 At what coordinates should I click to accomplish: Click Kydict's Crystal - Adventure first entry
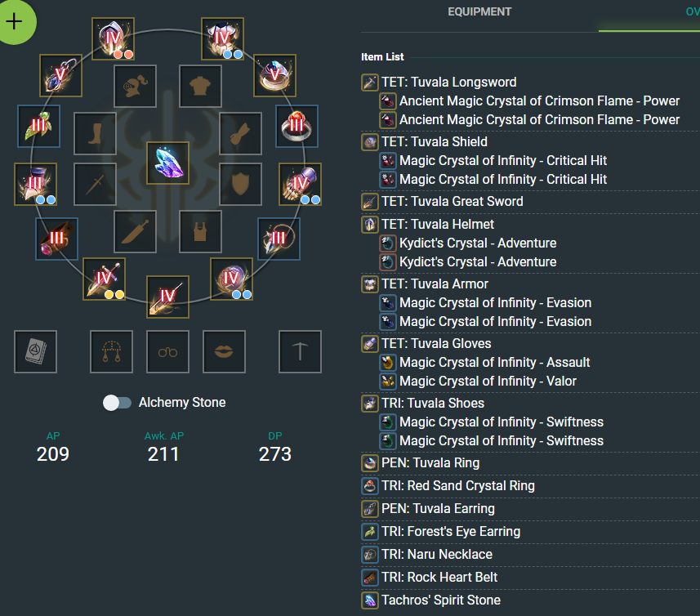(478, 243)
